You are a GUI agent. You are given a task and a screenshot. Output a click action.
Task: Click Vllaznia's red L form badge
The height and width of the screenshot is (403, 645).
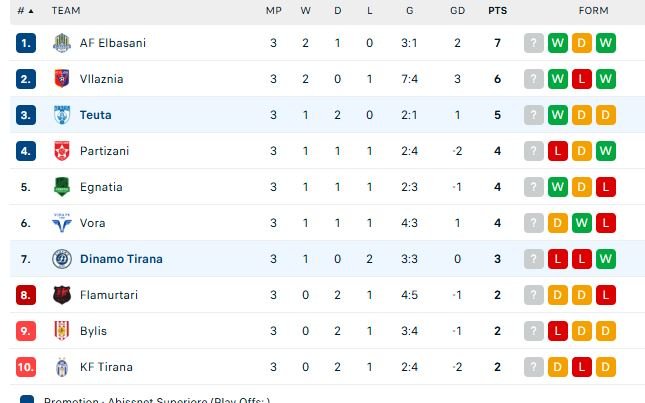pos(581,79)
